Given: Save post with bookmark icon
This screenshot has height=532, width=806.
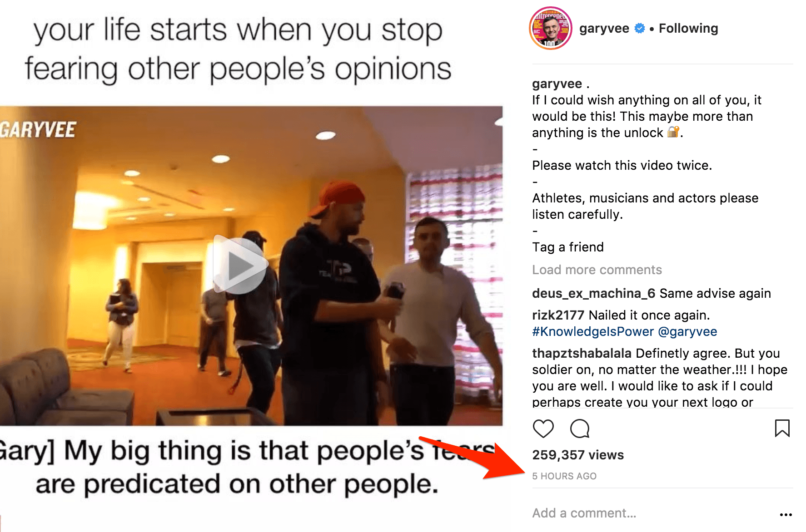Looking at the screenshot, I should point(782,428).
